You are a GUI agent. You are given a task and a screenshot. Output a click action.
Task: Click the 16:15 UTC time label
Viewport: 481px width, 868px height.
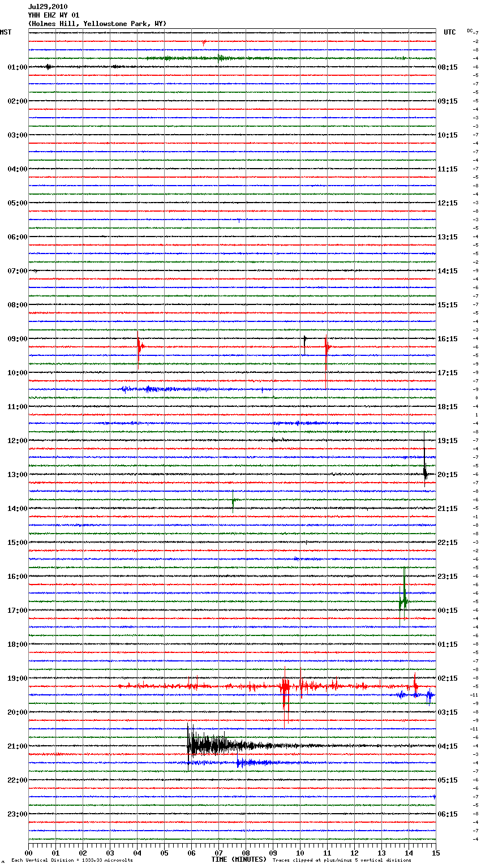[448, 339]
